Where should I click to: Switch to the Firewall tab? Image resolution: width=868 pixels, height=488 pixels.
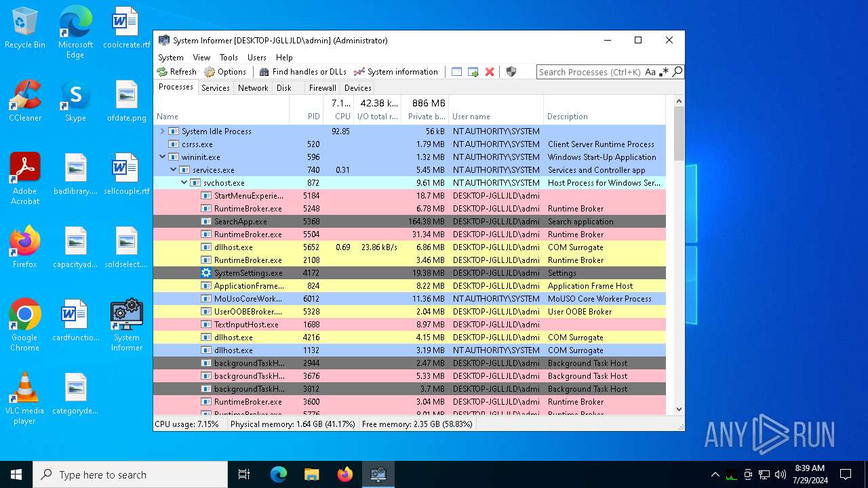pyautogui.click(x=322, y=88)
